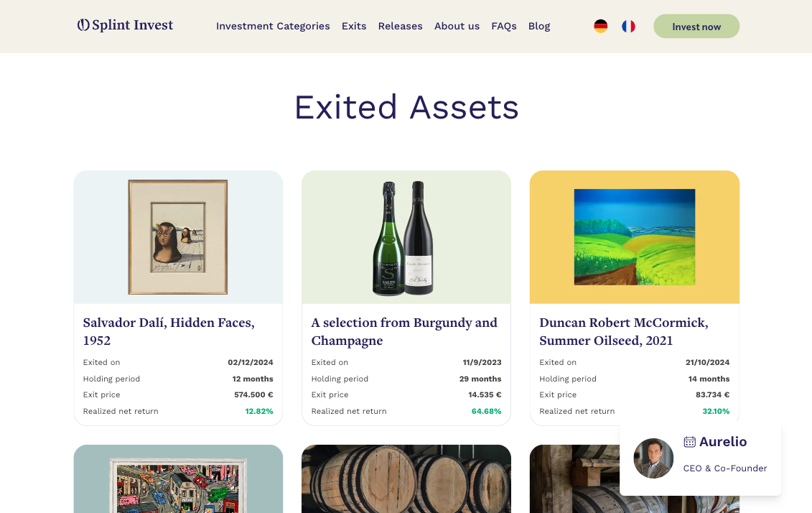Open the Releases menu item
Screen dimensions: 812x513
(400, 26)
